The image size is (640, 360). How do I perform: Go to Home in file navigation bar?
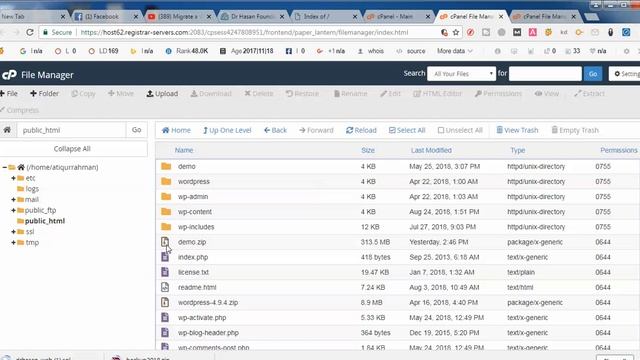pos(176,130)
